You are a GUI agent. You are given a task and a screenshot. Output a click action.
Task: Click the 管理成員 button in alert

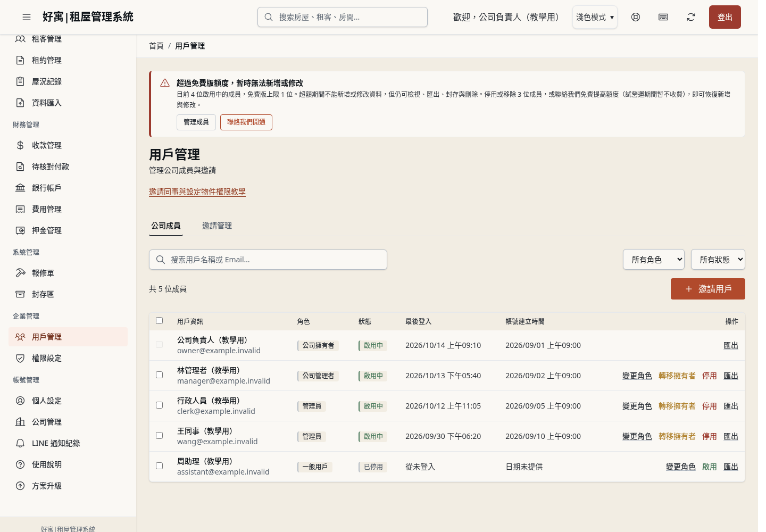[196, 122]
